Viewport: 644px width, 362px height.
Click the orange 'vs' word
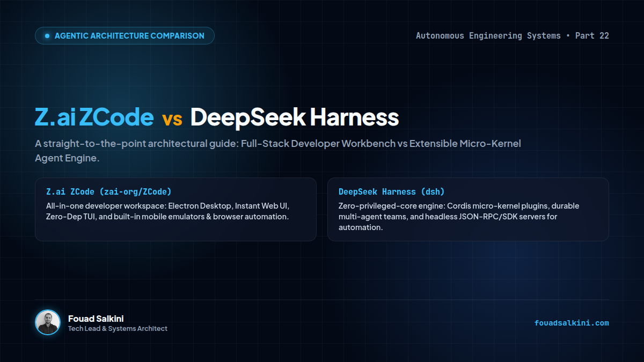[x=172, y=119]
